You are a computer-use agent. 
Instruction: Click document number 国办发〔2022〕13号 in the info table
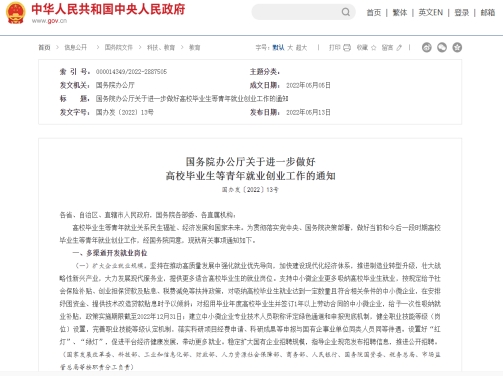[x=125, y=112]
